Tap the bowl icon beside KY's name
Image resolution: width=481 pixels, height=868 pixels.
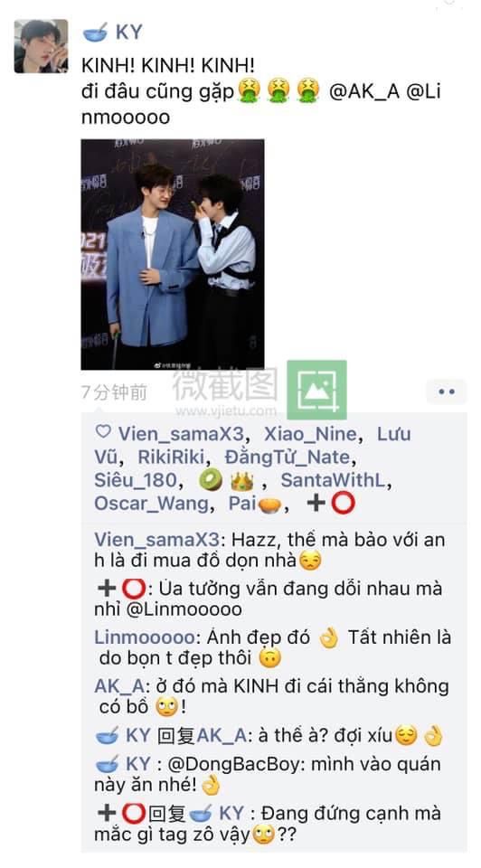(x=95, y=33)
